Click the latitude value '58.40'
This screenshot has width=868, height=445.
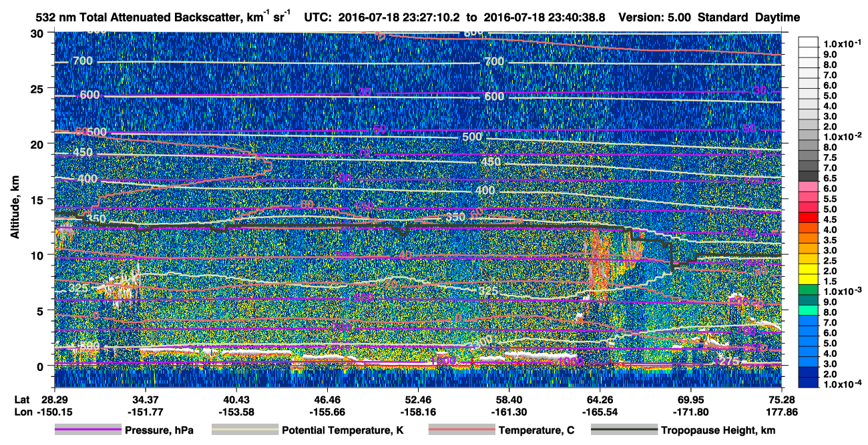click(509, 399)
